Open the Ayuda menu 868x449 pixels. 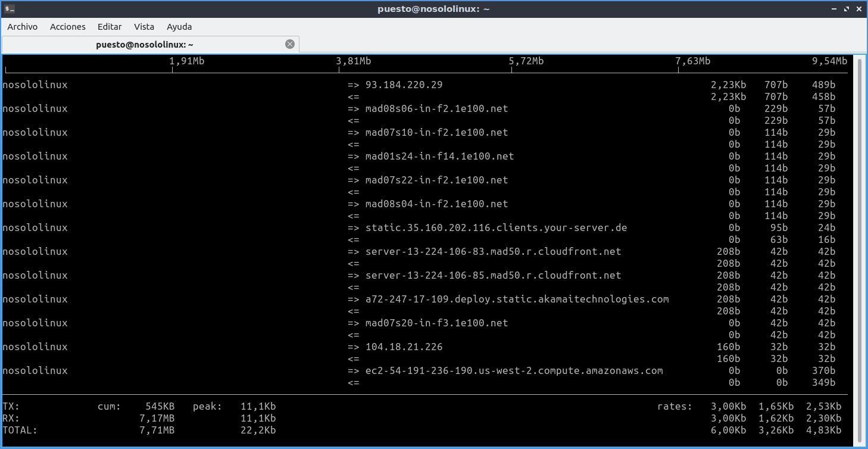pos(179,27)
